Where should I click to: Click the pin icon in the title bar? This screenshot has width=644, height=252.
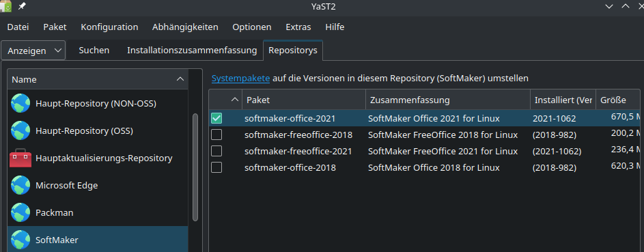[x=21, y=5]
